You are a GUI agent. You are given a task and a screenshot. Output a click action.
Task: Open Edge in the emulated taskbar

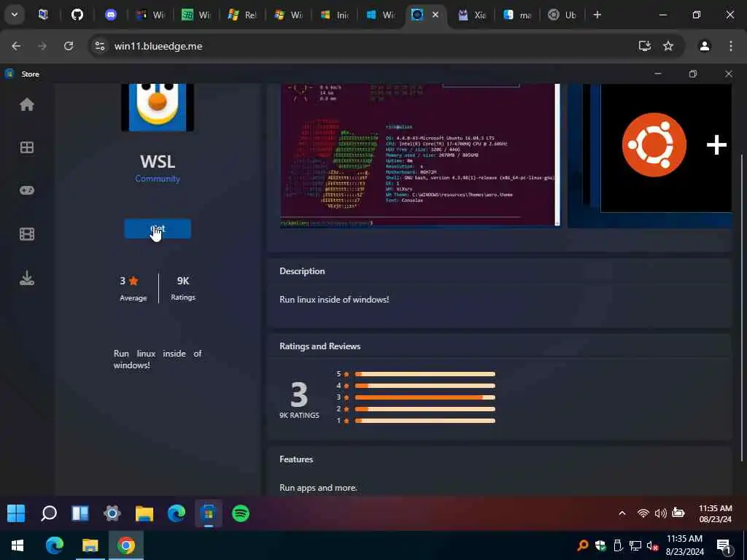[x=177, y=513]
